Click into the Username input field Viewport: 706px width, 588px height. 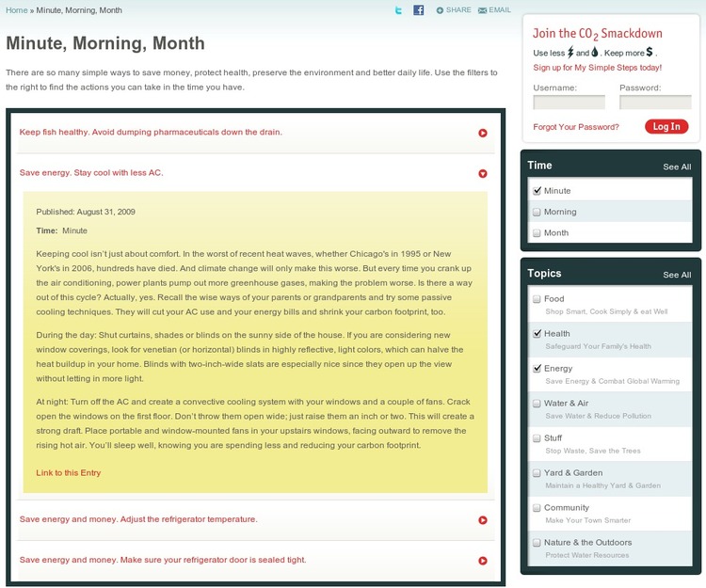coord(569,103)
